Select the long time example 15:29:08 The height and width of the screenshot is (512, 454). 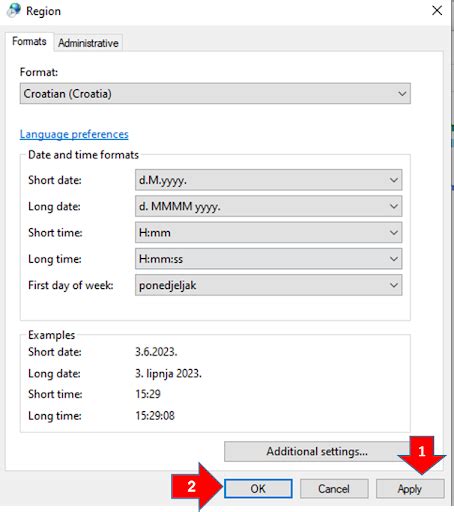155,416
